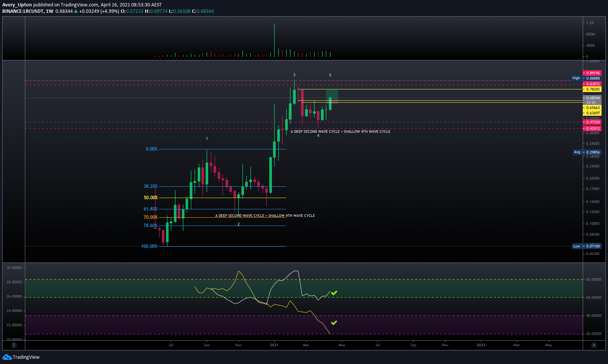Select the 0.42912 red price label

click(x=593, y=128)
